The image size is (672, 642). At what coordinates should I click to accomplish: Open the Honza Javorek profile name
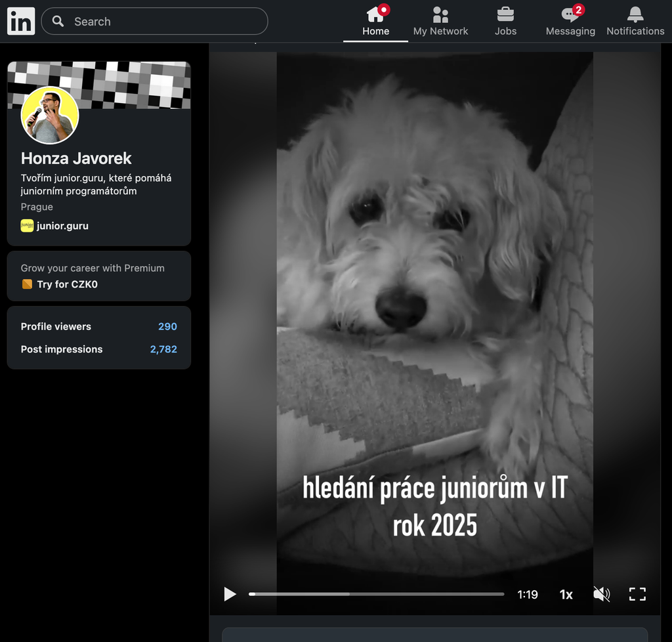76,158
